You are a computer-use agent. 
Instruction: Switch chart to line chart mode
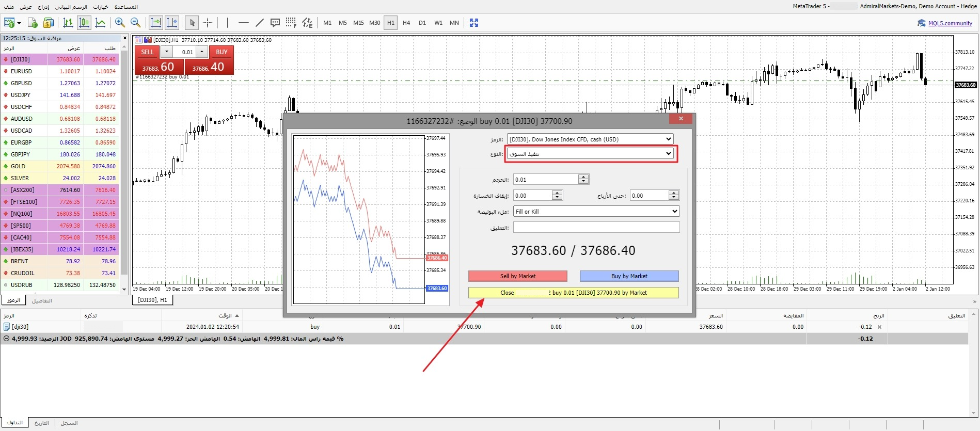click(x=101, y=23)
